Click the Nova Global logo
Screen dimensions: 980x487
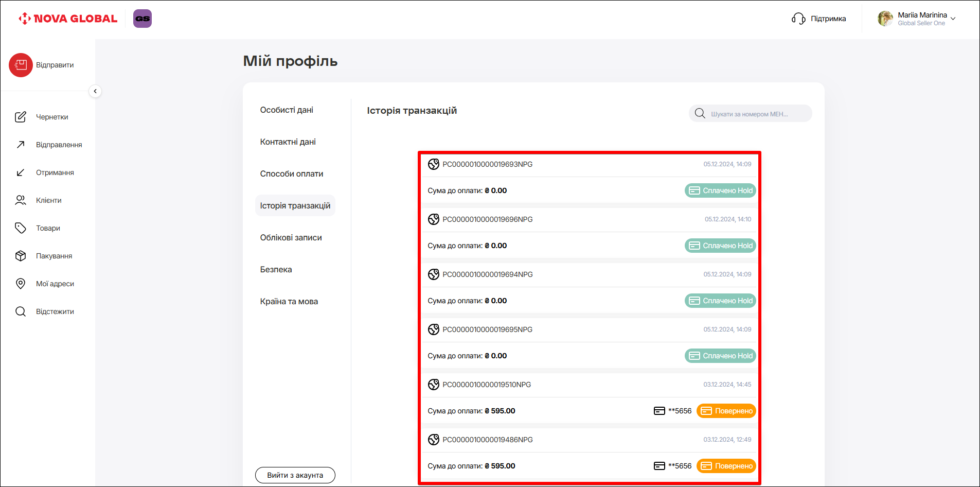tap(68, 19)
